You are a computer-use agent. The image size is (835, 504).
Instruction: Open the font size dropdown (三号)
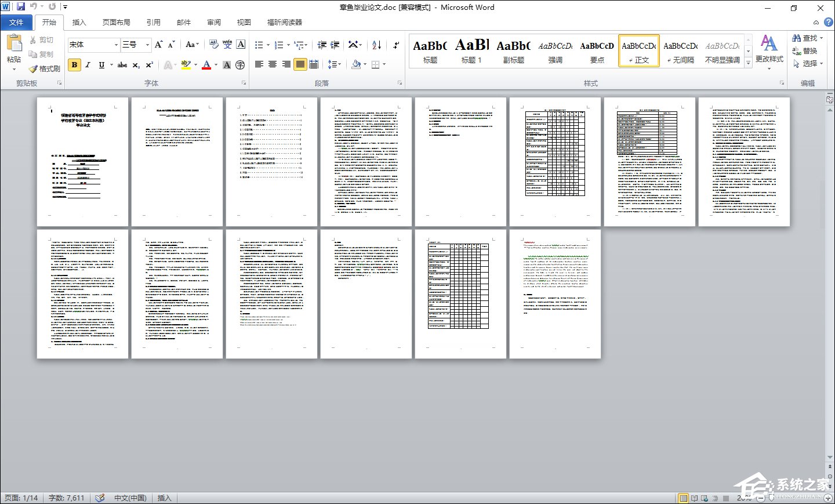(x=147, y=45)
